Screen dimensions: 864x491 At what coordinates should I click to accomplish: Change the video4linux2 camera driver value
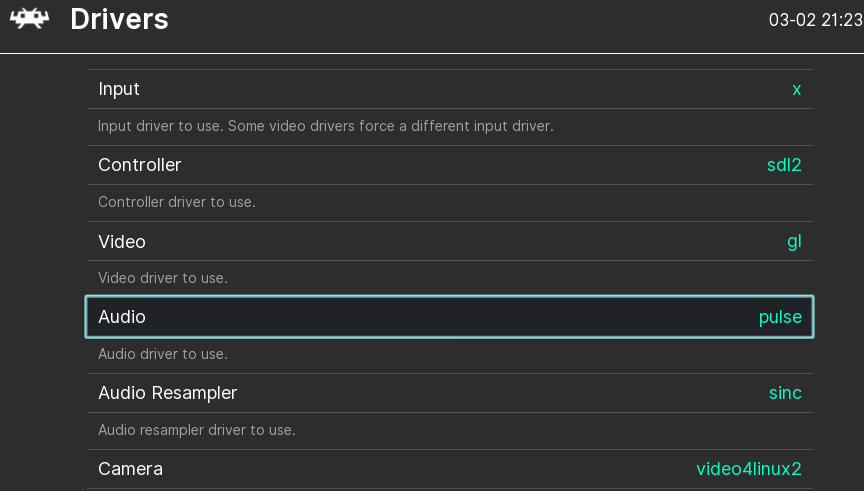pos(749,469)
